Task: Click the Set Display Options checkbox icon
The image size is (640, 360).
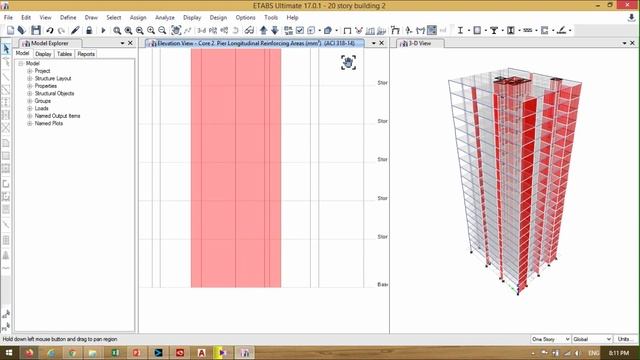Action: (300, 30)
